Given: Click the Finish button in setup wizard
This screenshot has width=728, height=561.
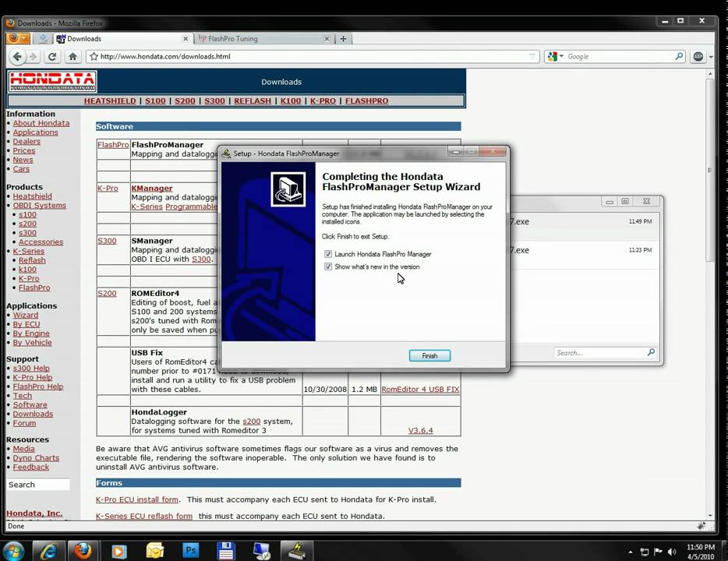Looking at the screenshot, I should point(430,355).
